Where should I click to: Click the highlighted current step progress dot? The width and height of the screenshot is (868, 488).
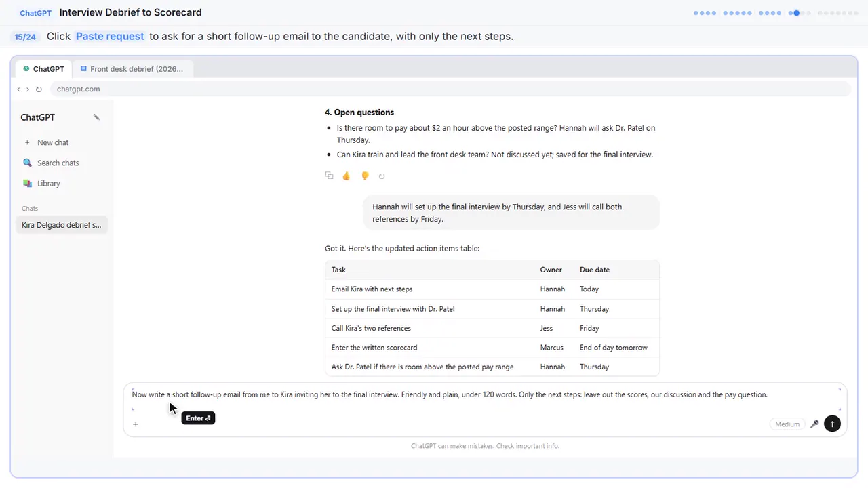[797, 13]
